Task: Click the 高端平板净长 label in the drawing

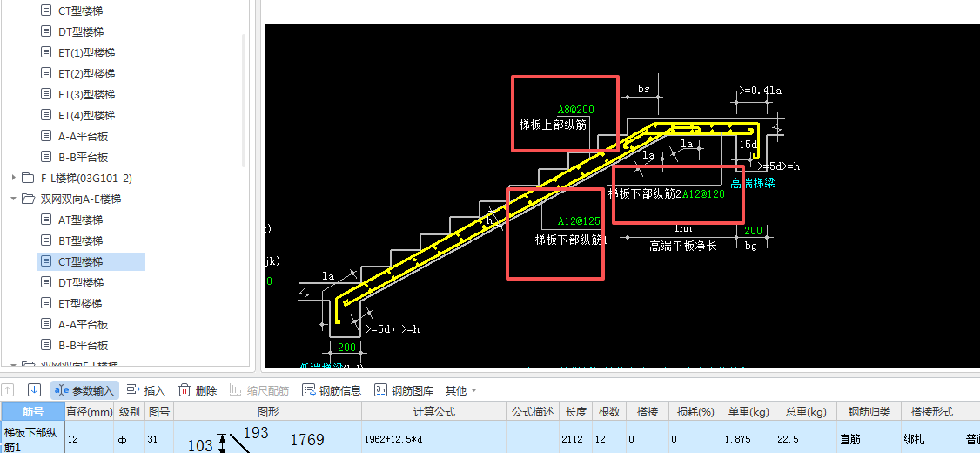Action: coord(683,246)
